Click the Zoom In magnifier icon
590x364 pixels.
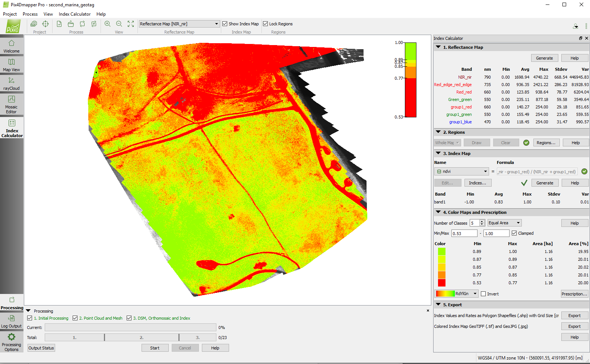tap(107, 24)
